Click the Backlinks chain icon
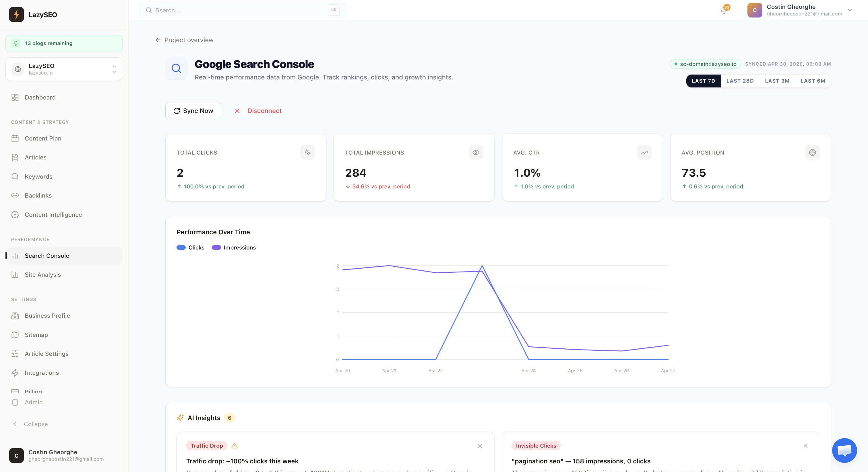 pos(15,195)
